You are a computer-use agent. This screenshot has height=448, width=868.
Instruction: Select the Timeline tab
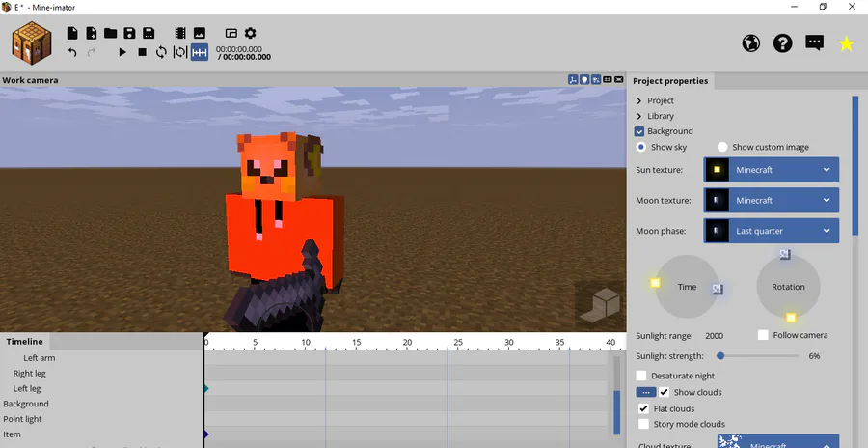(x=24, y=341)
